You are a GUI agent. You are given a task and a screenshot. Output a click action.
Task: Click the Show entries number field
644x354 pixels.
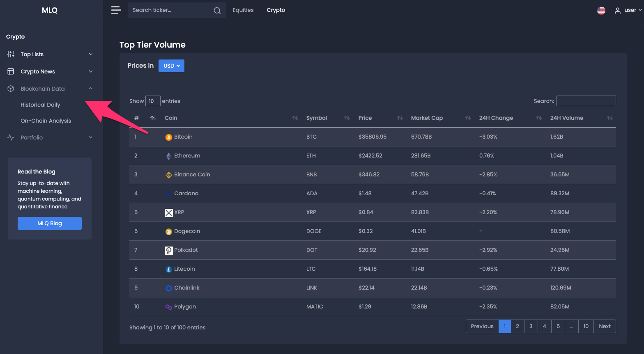[153, 101]
